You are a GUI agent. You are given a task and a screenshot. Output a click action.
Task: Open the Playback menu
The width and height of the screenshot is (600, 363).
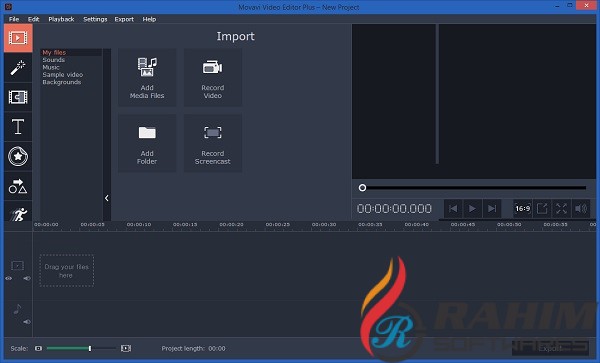click(x=61, y=19)
